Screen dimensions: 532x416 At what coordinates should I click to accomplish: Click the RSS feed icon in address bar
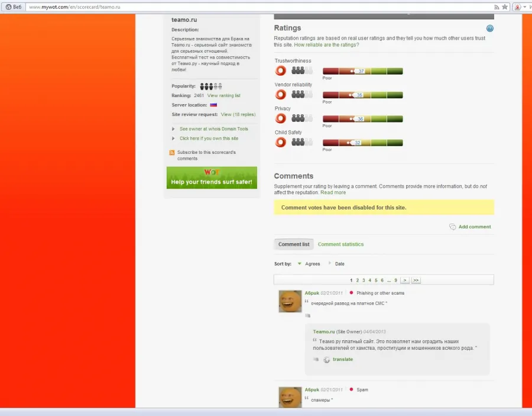(497, 7)
